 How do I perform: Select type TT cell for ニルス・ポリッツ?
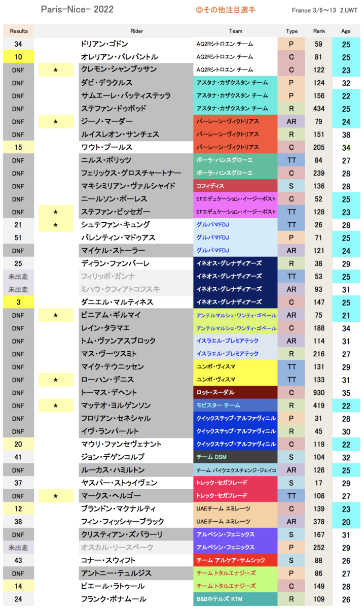pos(292,160)
